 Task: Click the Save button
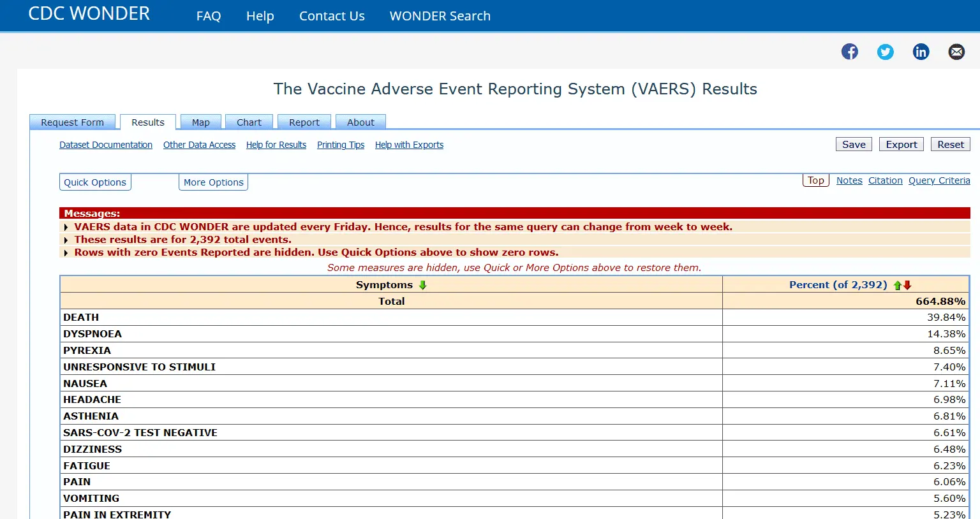point(854,145)
